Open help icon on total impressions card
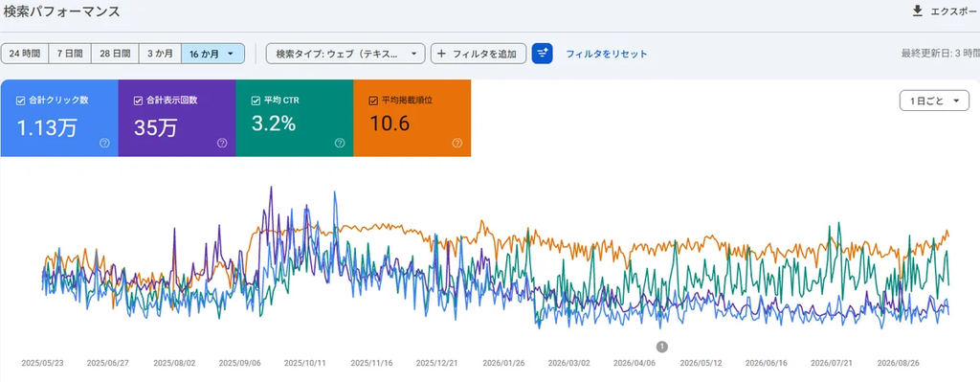Image resolution: width=980 pixels, height=382 pixels. (x=222, y=144)
